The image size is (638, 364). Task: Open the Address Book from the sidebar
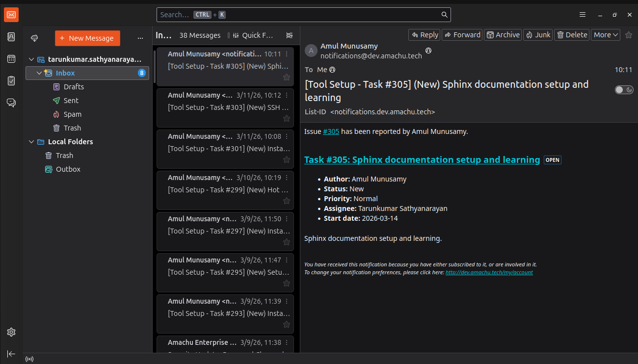click(11, 37)
